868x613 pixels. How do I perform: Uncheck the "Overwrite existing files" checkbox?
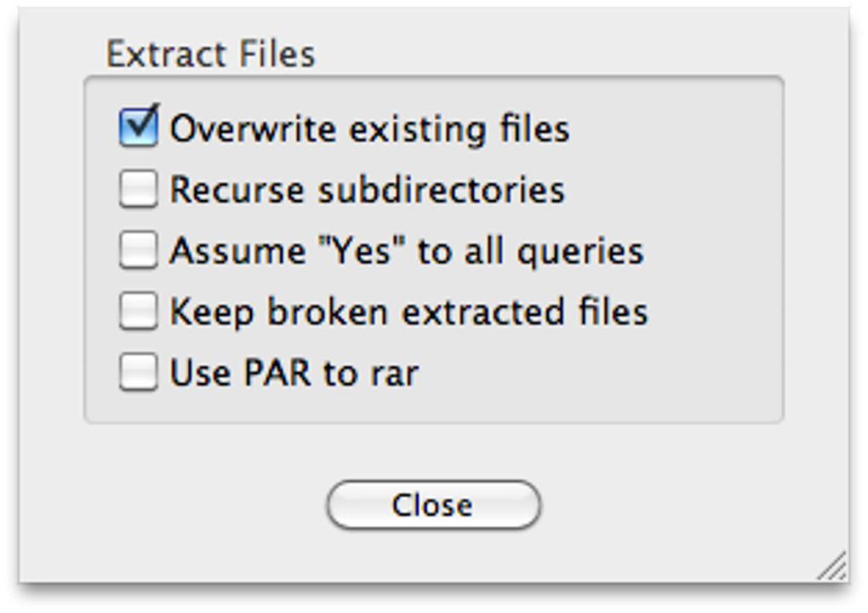[x=138, y=129]
